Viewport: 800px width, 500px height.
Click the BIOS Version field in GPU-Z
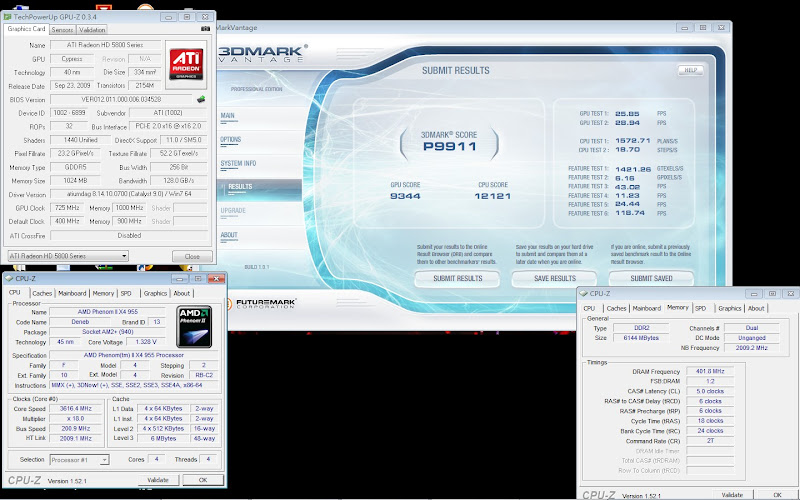121,99
